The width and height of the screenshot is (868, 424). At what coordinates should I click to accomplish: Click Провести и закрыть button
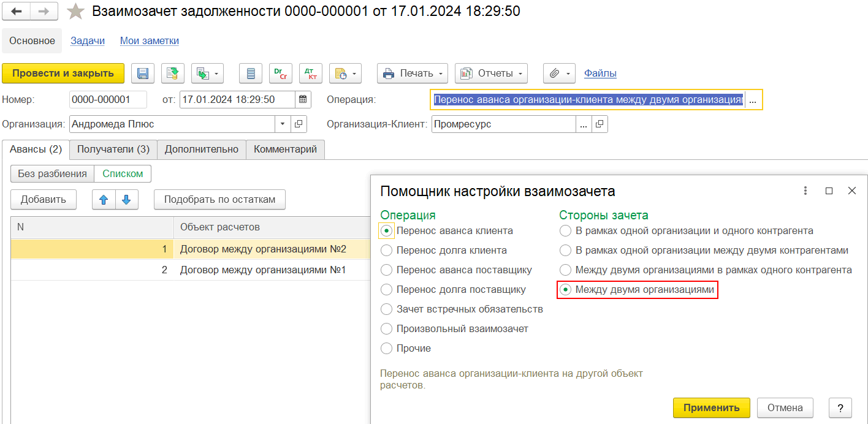pos(63,74)
